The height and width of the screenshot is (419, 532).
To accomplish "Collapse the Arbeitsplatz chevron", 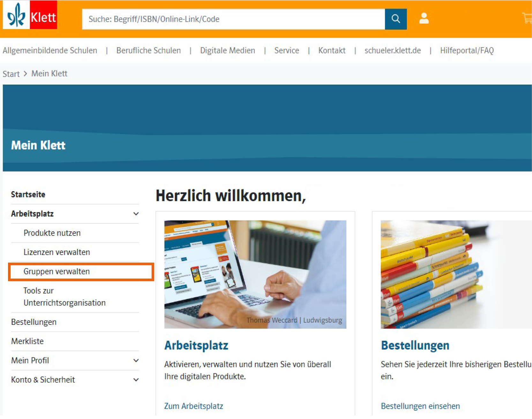I will coord(136,214).
